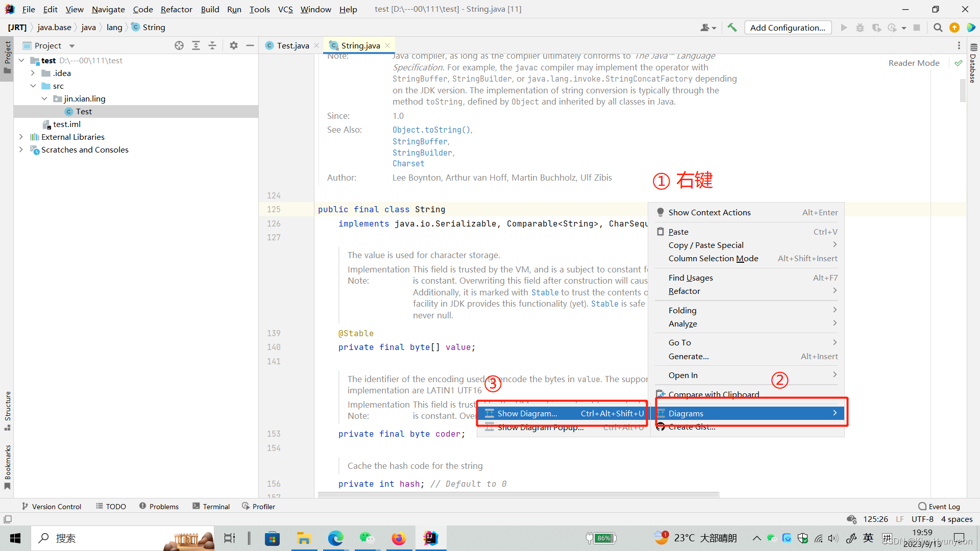This screenshot has width=980, height=551.
Task: Open Project view selector dropdown
Action: pos(72,45)
